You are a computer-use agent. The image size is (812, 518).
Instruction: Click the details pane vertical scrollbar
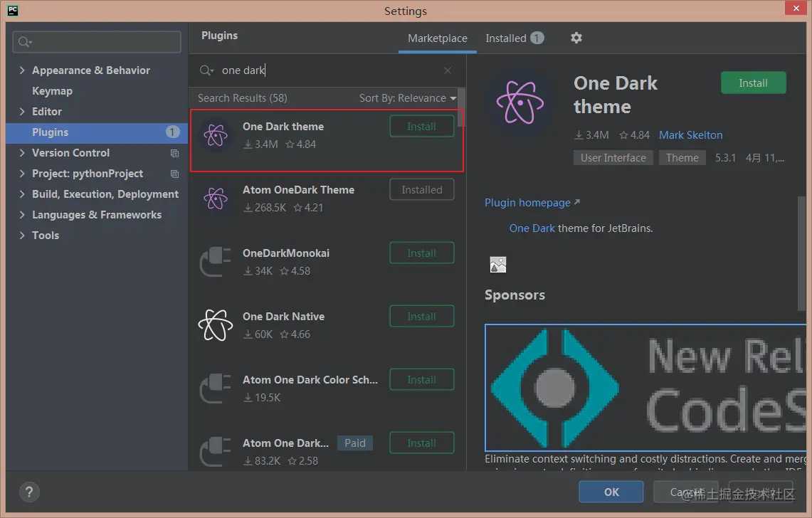(802, 254)
